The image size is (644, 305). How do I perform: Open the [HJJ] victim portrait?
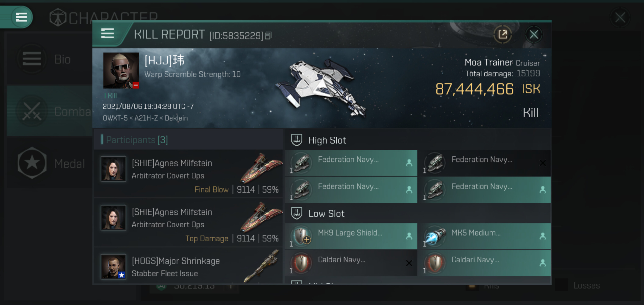tap(121, 70)
